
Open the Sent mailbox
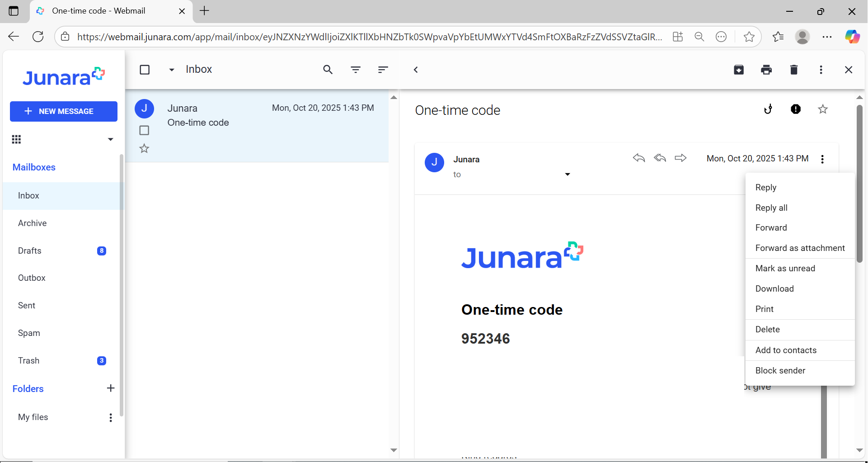(61, 306)
